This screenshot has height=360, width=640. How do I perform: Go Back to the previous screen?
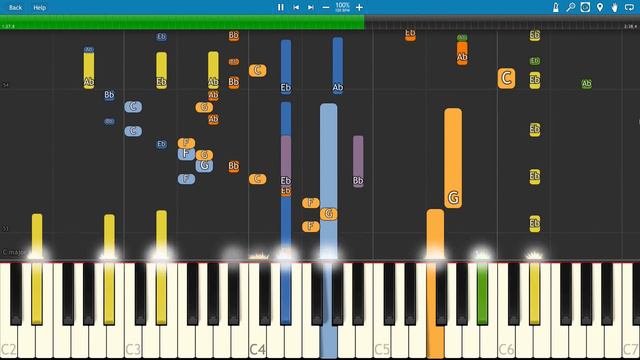16,7
